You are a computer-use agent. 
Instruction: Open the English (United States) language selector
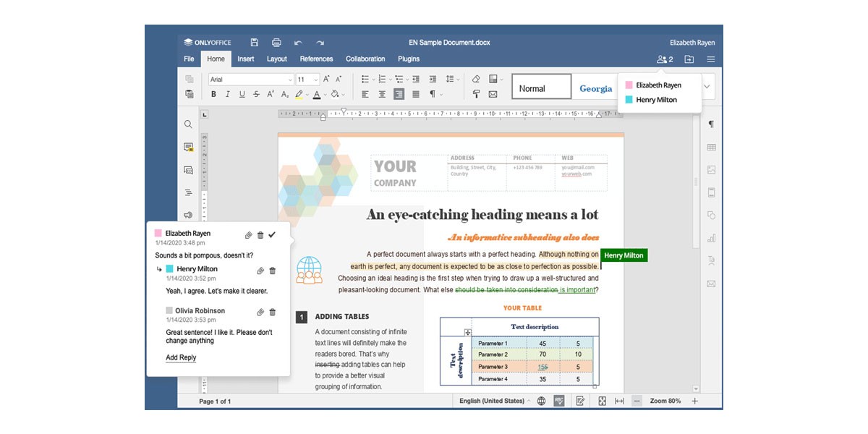point(494,401)
